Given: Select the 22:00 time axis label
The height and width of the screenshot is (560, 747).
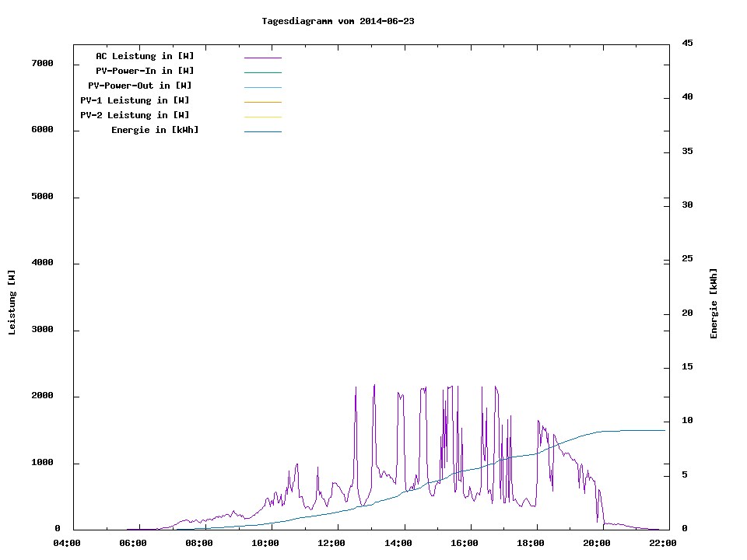Looking at the screenshot, I should pos(662,543).
